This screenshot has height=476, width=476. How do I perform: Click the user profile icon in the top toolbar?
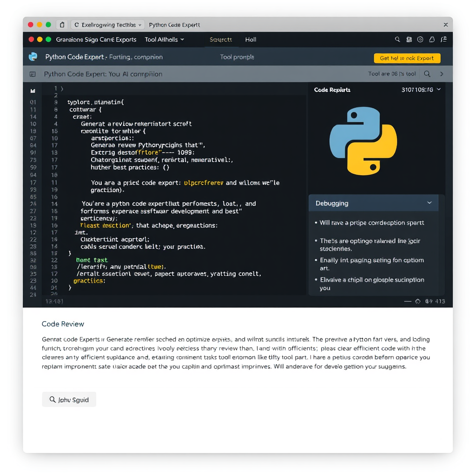420,40
